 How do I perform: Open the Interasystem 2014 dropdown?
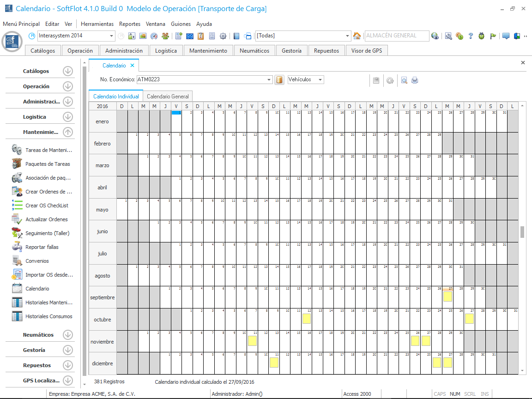pyautogui.click(x=112, y=36)
